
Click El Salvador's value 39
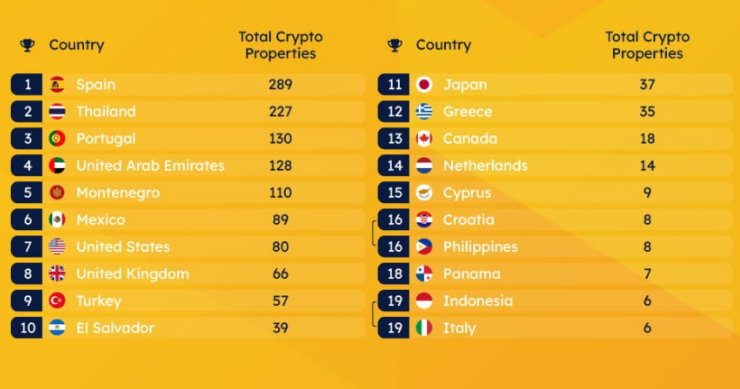coord(280,328)
